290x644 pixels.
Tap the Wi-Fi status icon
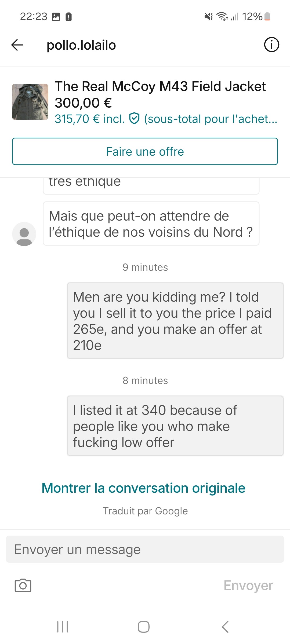222,17
